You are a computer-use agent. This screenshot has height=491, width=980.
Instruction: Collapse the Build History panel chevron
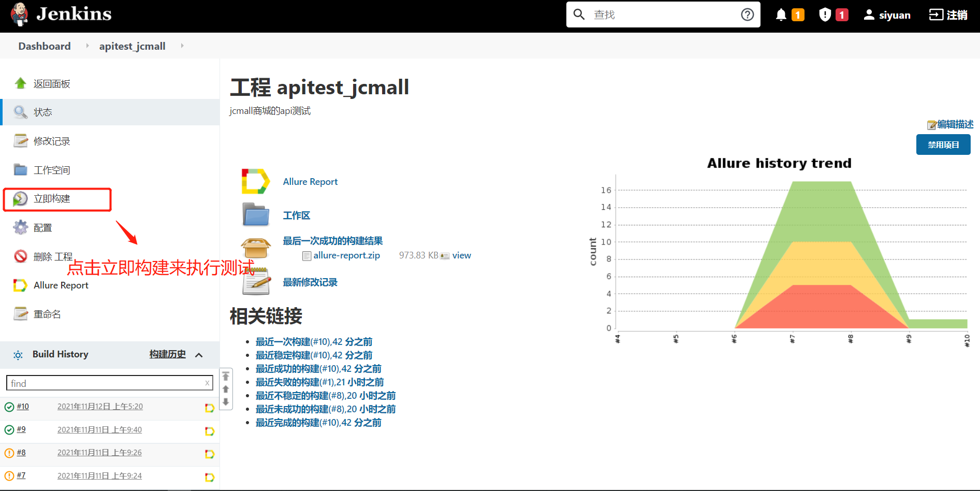tap(199, 355)
